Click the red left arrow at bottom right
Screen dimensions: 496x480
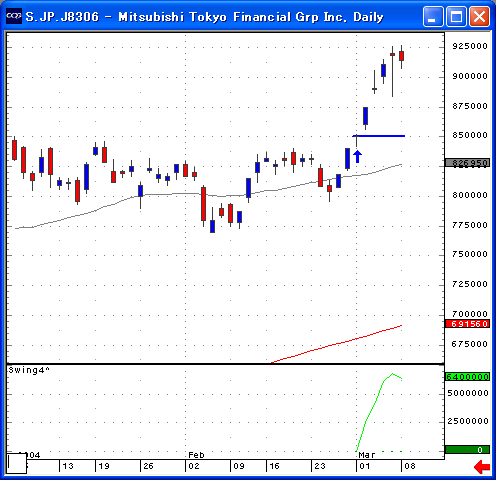(x=482, y=467)
